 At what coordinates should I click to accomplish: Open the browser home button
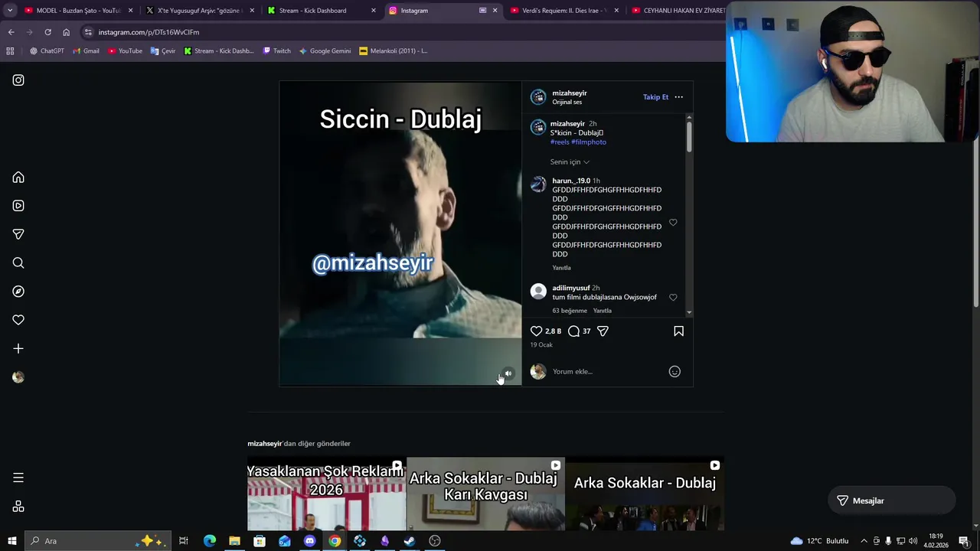66,32
